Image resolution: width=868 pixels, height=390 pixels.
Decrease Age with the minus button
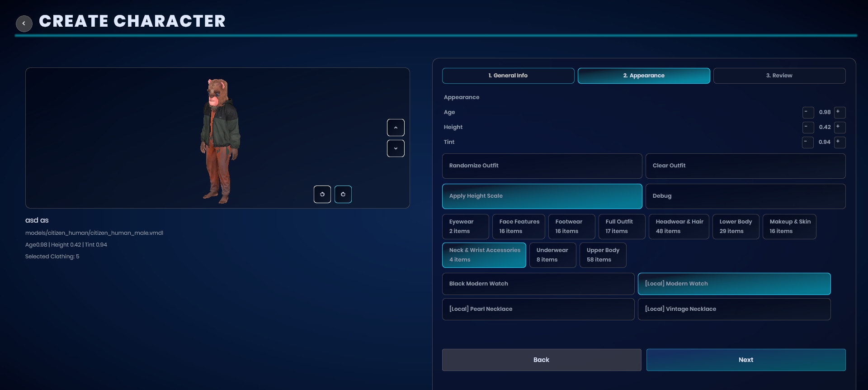[x=808, y=112]
